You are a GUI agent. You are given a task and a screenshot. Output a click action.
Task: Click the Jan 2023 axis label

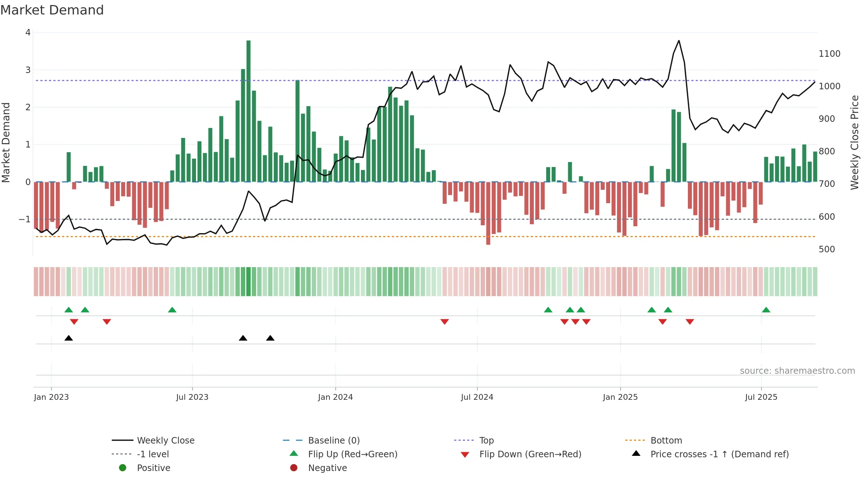51,397
